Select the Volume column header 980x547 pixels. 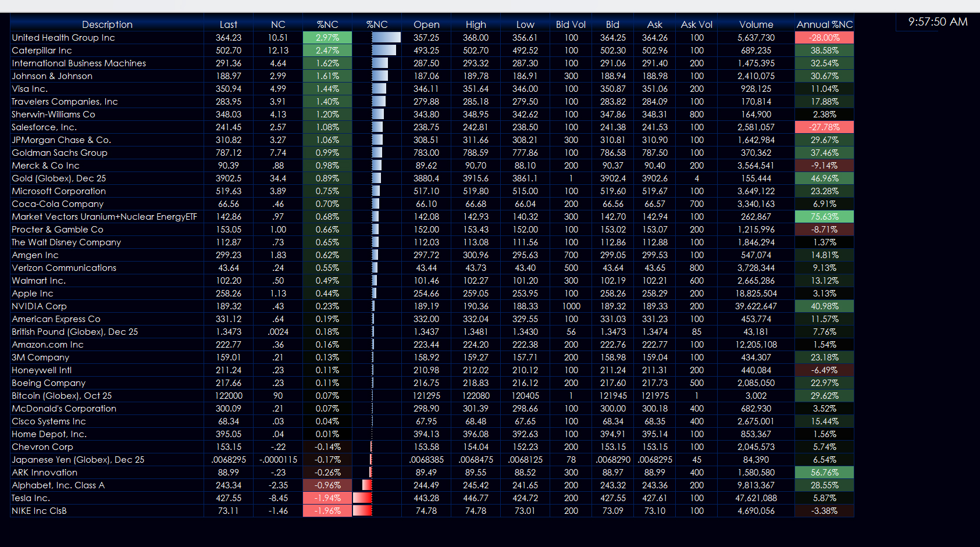point(756,24)
